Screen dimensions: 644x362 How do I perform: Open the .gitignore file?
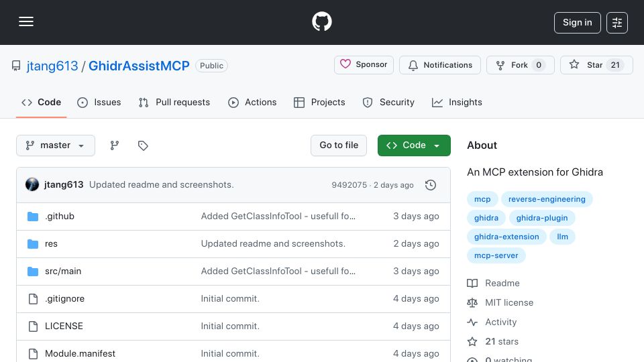tap(64, 299)
